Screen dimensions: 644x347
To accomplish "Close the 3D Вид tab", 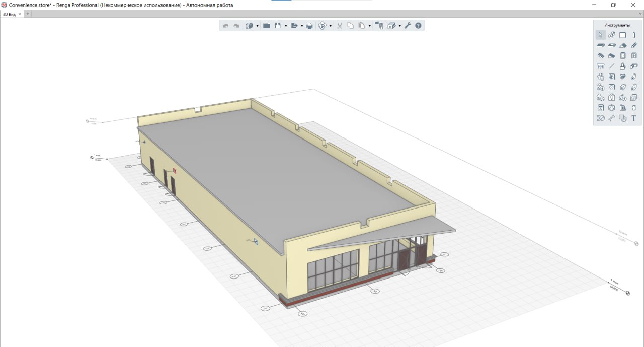I will [x=20, y=14].
